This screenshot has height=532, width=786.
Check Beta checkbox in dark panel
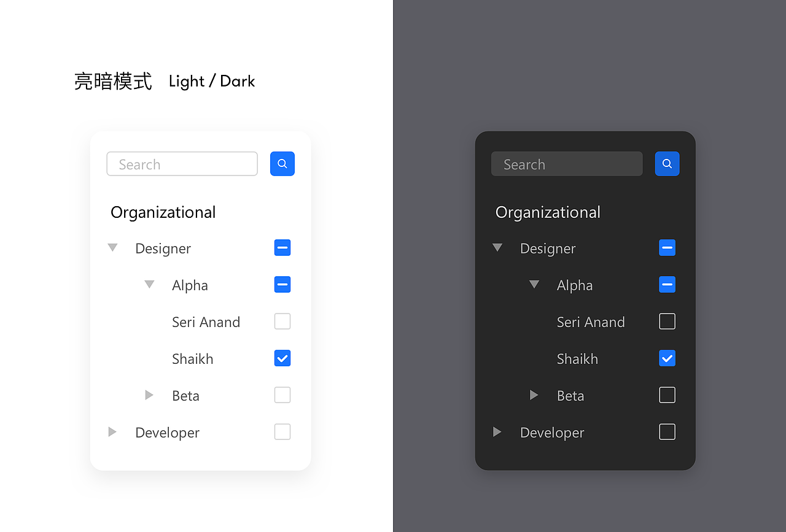pyautogui.click(x=667, y=395)
